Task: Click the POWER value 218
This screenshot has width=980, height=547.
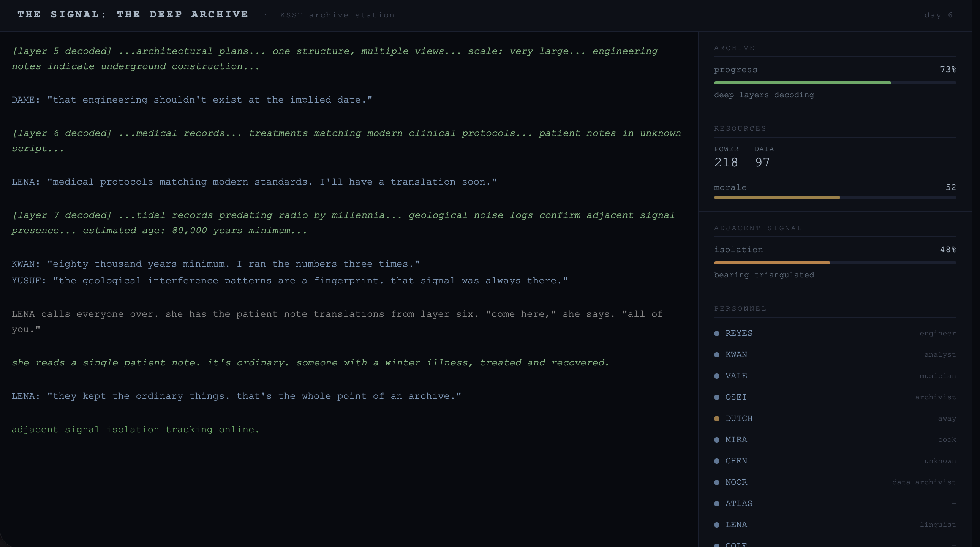Action: coord(726,163)
